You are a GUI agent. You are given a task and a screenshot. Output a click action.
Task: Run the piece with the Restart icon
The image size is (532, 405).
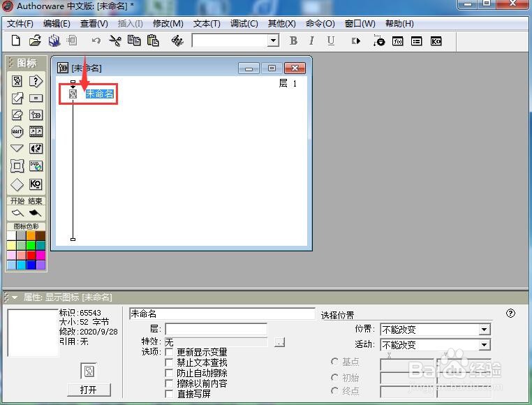(355, 41)
